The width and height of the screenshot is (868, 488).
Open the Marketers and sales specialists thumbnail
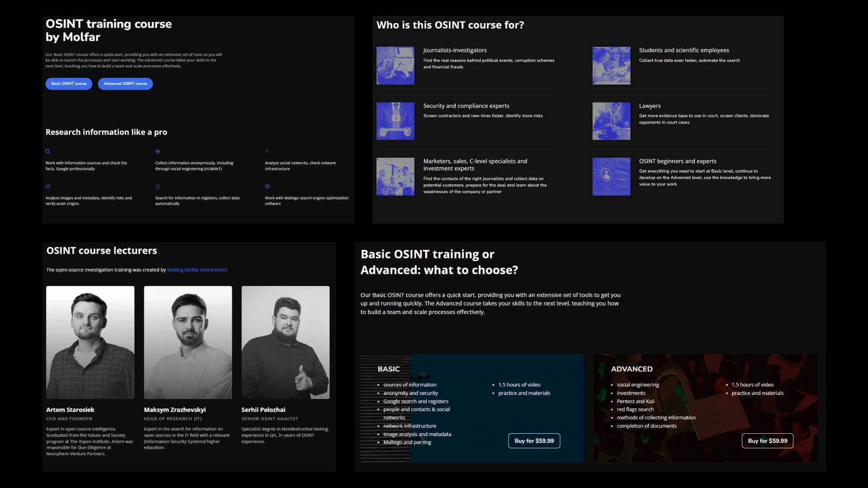[x=395, y=177]
